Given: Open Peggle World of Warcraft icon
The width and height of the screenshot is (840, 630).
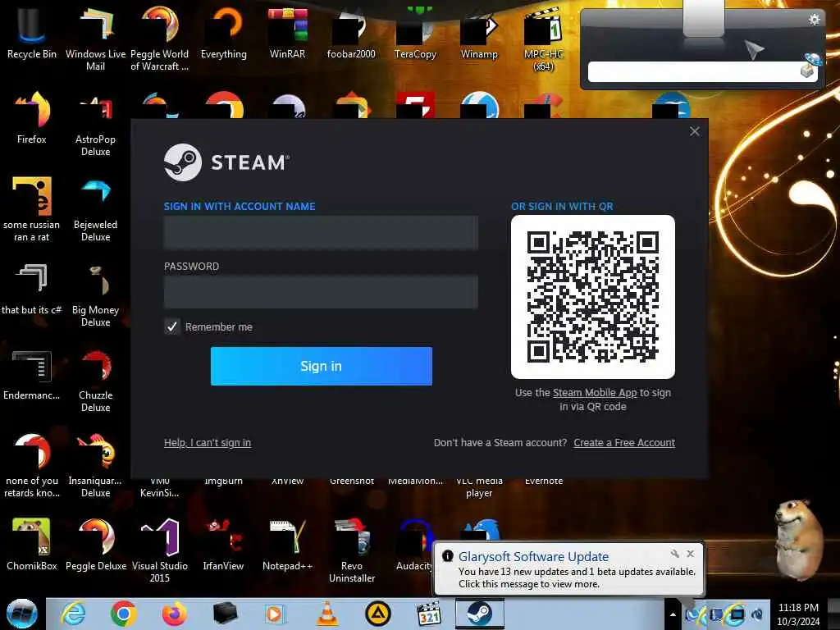Looking at the screenshot, I should (160, 39).
